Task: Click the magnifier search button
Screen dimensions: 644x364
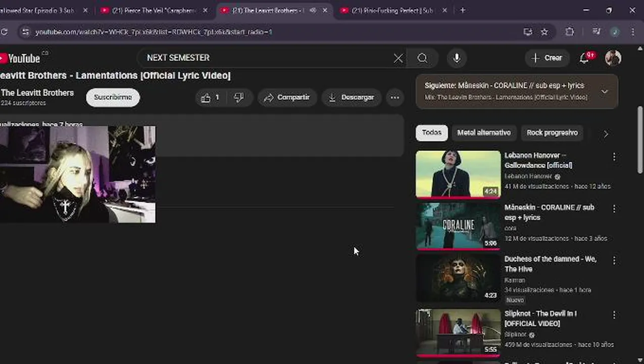Action: tap(422, 58)
